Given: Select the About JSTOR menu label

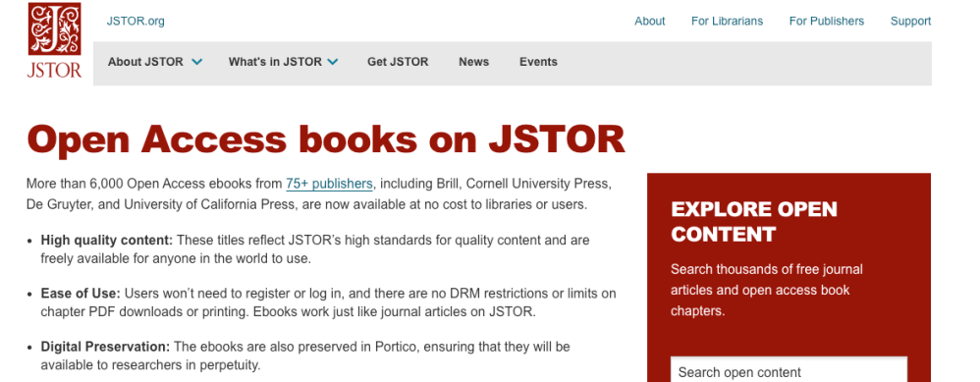Looking at the screenshot, I should [145, 62].
